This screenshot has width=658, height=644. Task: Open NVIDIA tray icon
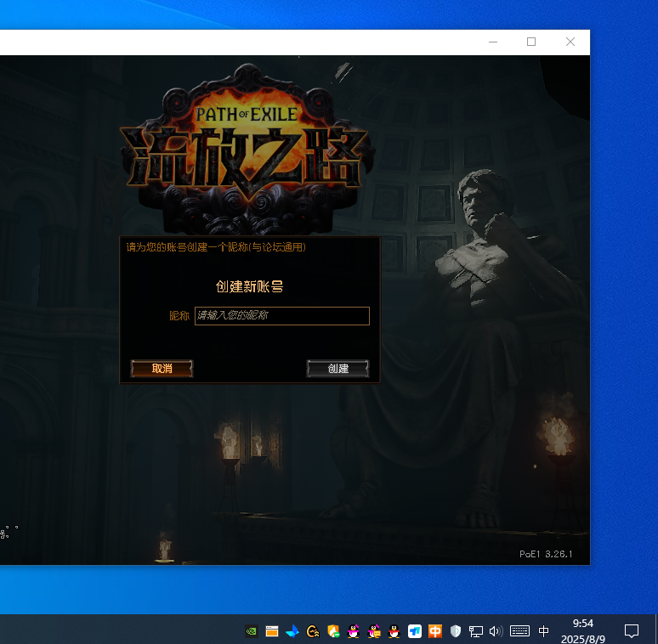pyautogui.click(x=252, y=631)
